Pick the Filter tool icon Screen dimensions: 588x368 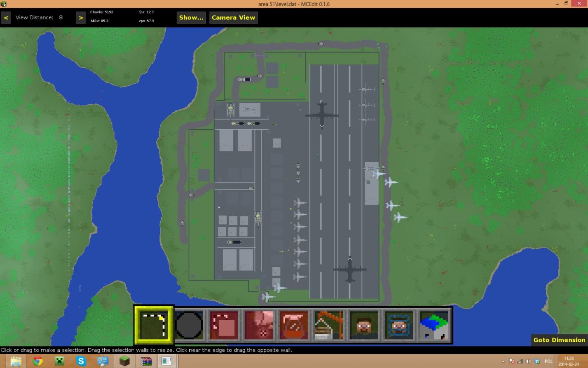[x=294, y=325]
